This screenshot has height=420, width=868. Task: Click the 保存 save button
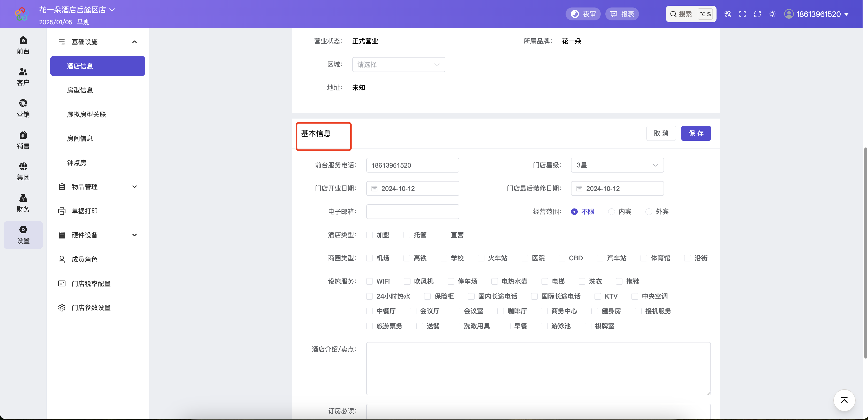pos(696,133)
